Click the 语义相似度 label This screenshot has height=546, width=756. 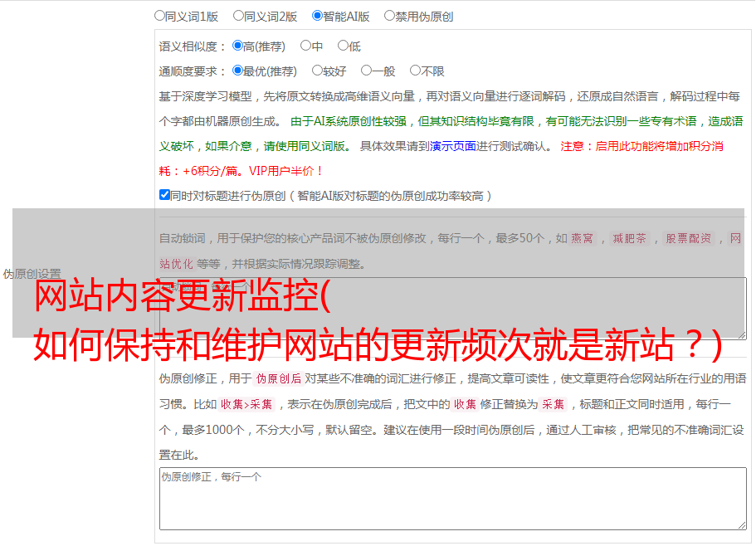tap(193, 46)
